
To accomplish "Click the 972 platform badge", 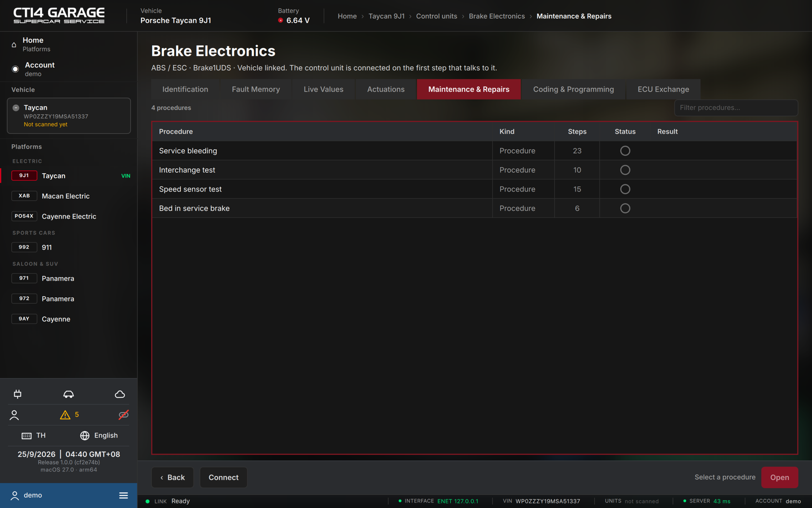I will (24, 299).
